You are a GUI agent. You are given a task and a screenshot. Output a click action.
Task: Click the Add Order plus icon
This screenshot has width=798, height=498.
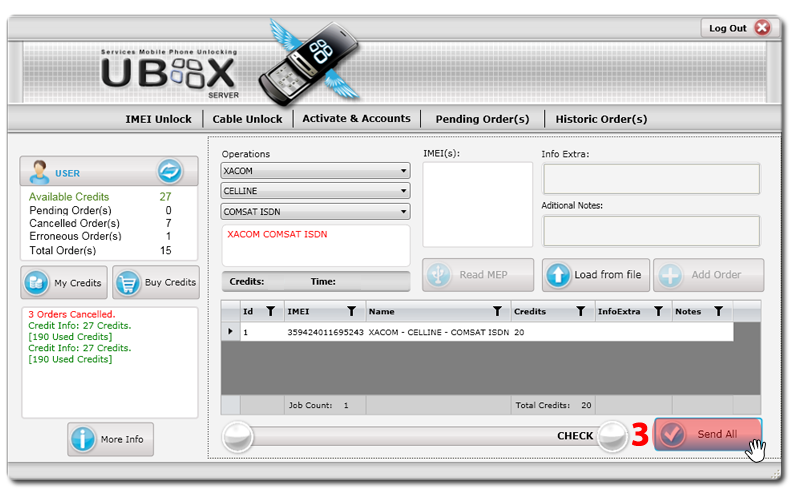(670, 275)
